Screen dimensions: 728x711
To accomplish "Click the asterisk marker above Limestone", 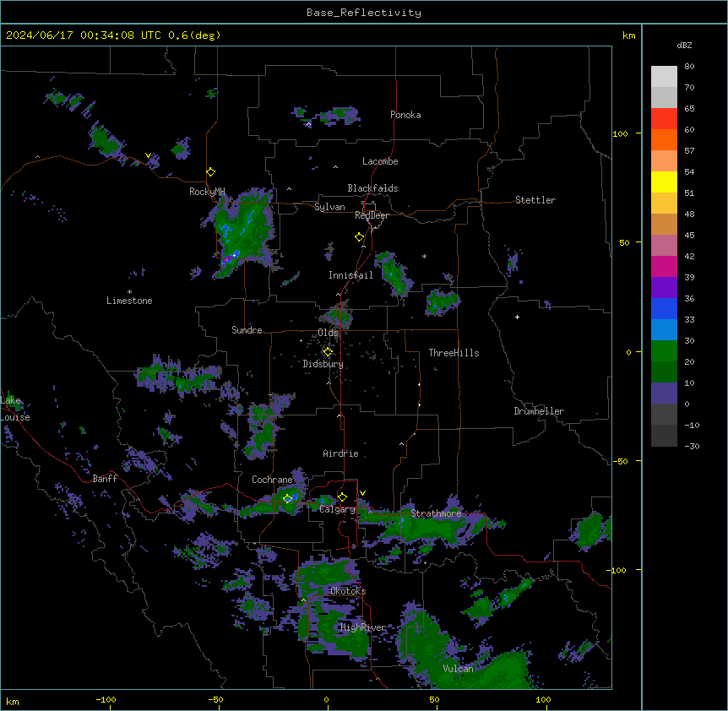I will tap(129, 292).
